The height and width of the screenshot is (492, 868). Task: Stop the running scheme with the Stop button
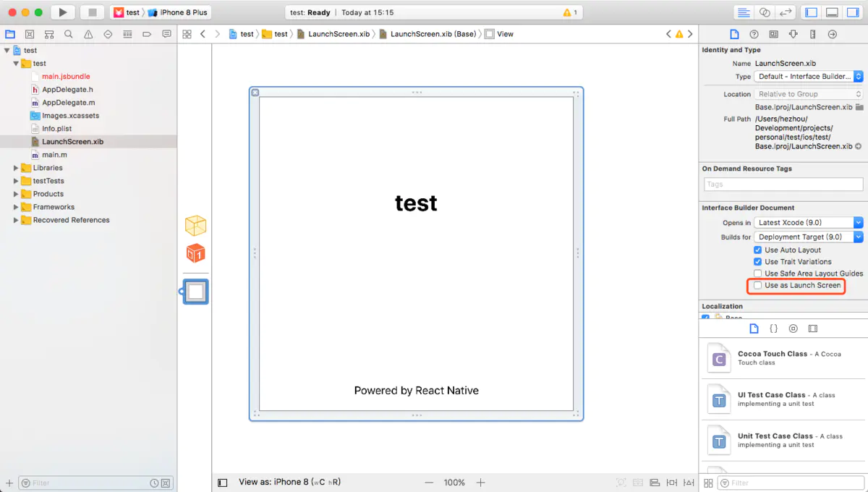[x=92, y=12]
